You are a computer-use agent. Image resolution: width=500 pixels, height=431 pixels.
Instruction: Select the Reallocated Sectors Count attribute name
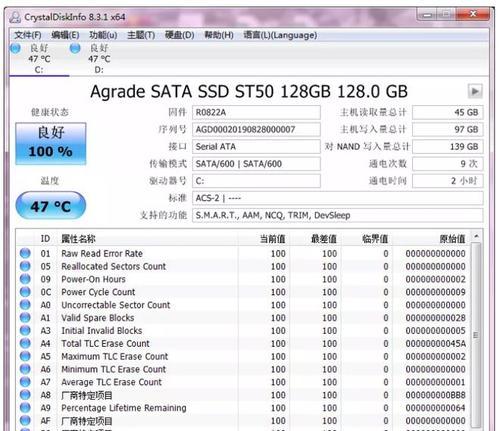click(x=114, y=266)
